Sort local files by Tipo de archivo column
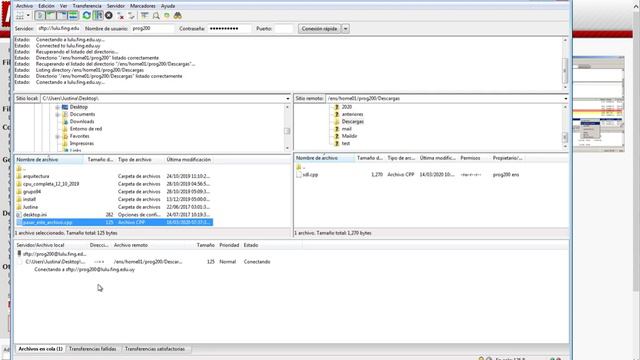The width and height of the screenshot is (640, 360). click(x=140, y=160)
